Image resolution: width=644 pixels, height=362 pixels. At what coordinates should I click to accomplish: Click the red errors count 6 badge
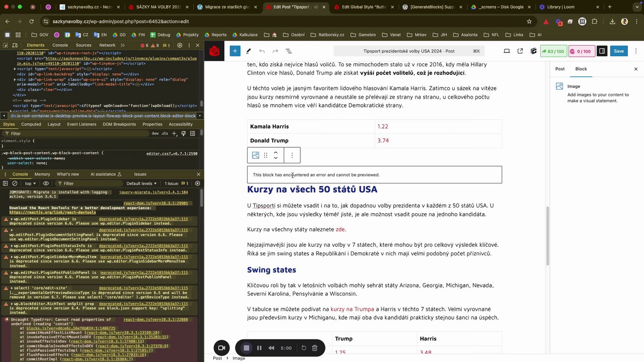[x=144, y=45]
